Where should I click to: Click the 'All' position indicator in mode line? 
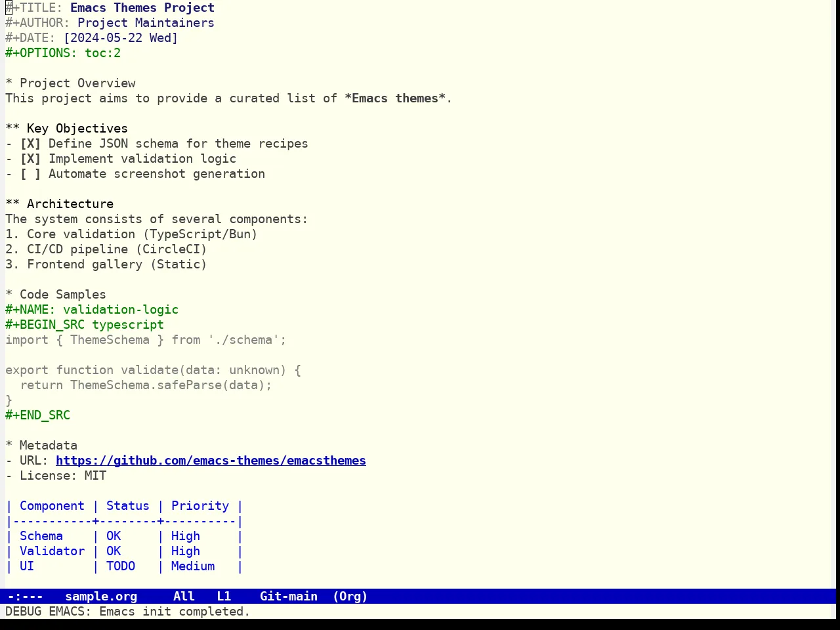184,597
